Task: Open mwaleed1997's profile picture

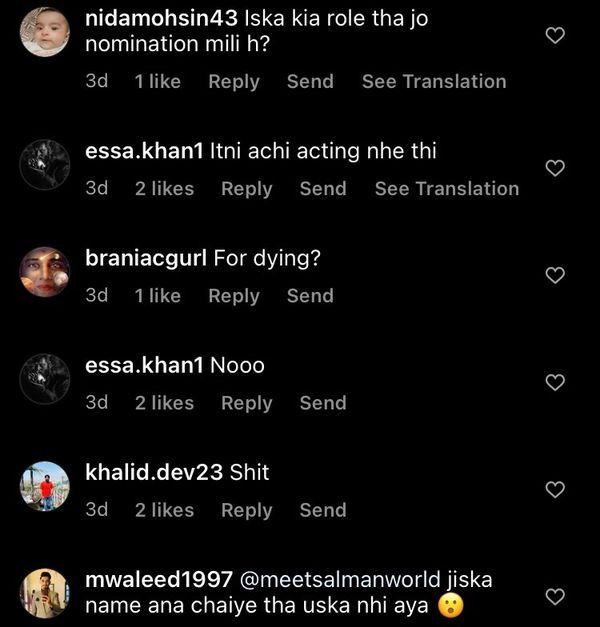Action: [x=45, y=593]
